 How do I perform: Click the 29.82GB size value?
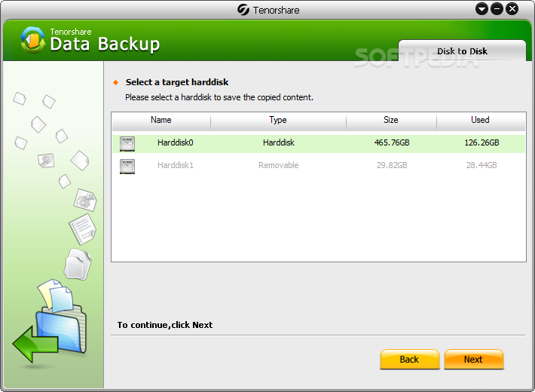click(392, 165)
